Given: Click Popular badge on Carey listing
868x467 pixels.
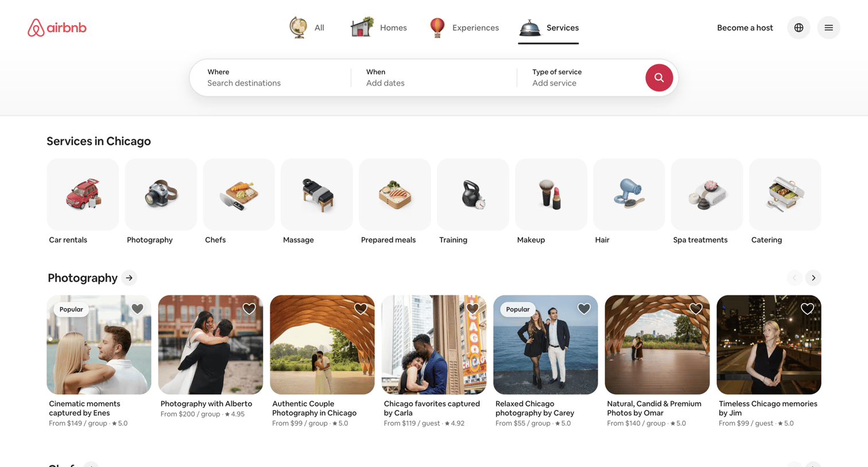Looking at the screenshot, I should 518,309.
